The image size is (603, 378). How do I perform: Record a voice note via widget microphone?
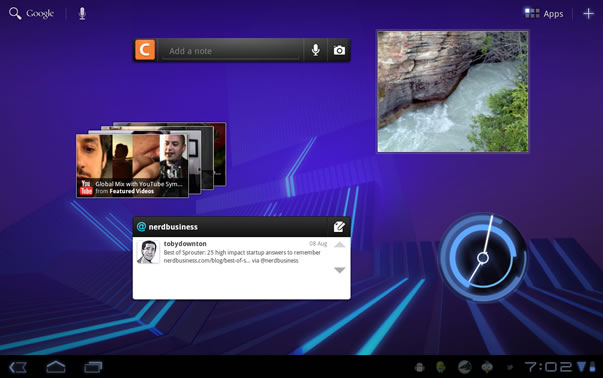point(315,50)
